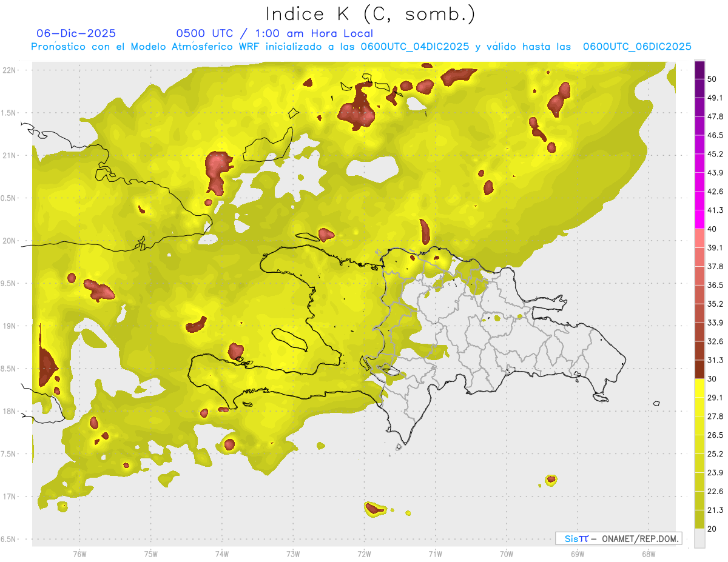
Task: Click the '30' color scale value
Action: tap(712, 379)
